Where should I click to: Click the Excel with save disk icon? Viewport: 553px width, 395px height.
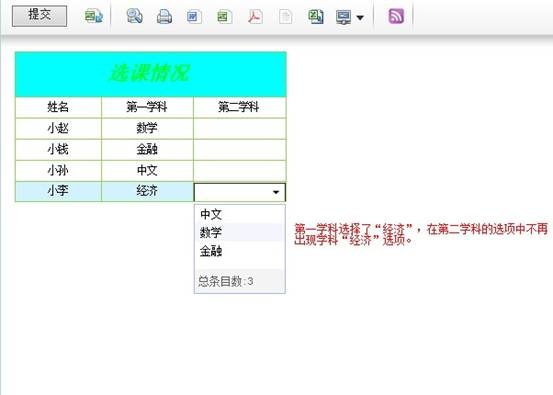pyautogui.click(x=316, y=17)
